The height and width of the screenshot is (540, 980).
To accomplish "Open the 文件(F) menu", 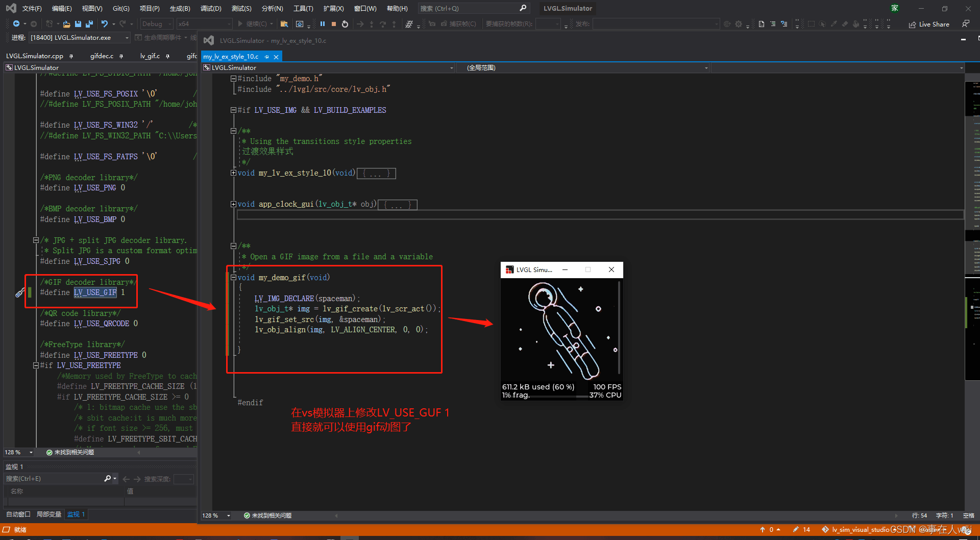I will (32, 8).
